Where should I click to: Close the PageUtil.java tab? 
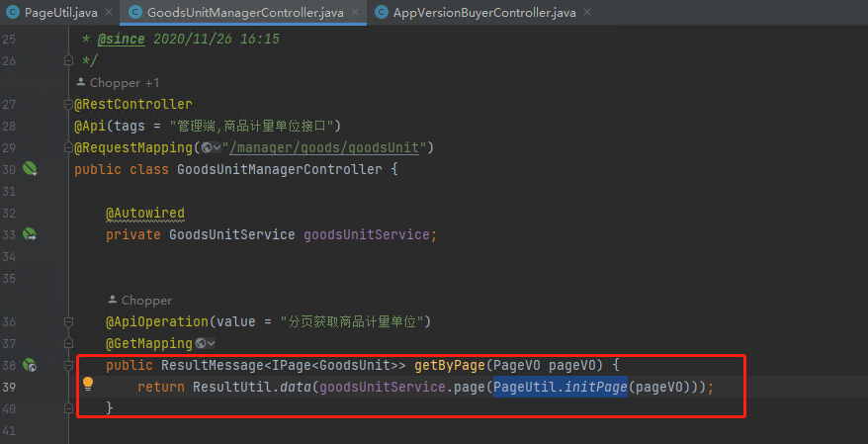(109, 12)
